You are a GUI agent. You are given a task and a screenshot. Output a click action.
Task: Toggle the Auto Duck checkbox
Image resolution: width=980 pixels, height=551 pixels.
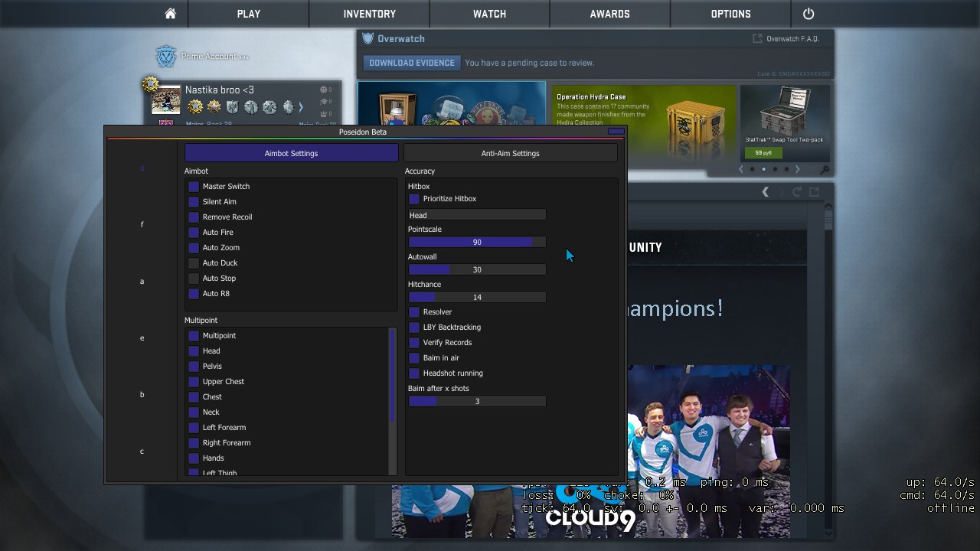point(194,263)
